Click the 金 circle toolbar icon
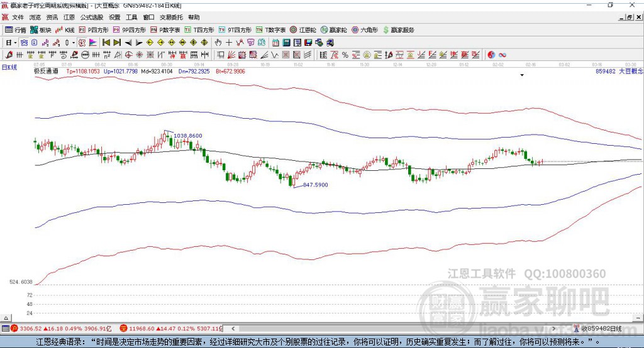Image resolution: width=644 pixels, height=348 pixels. coord(367,55)
